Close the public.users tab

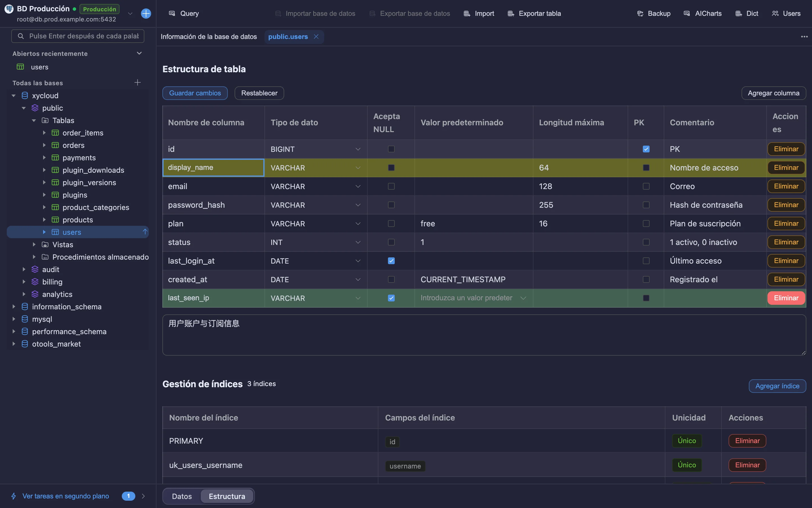pos(316,37)
